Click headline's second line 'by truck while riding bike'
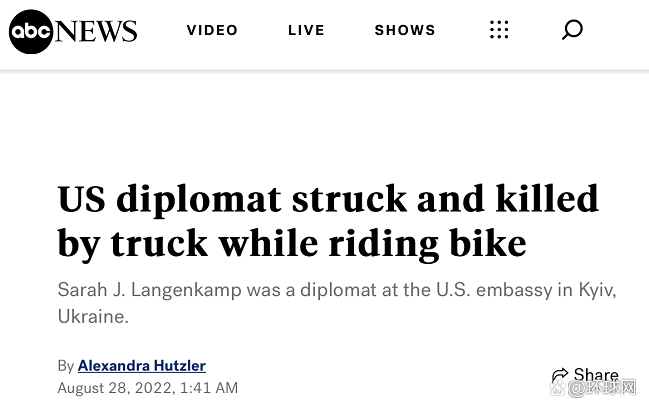 point(291,242)
